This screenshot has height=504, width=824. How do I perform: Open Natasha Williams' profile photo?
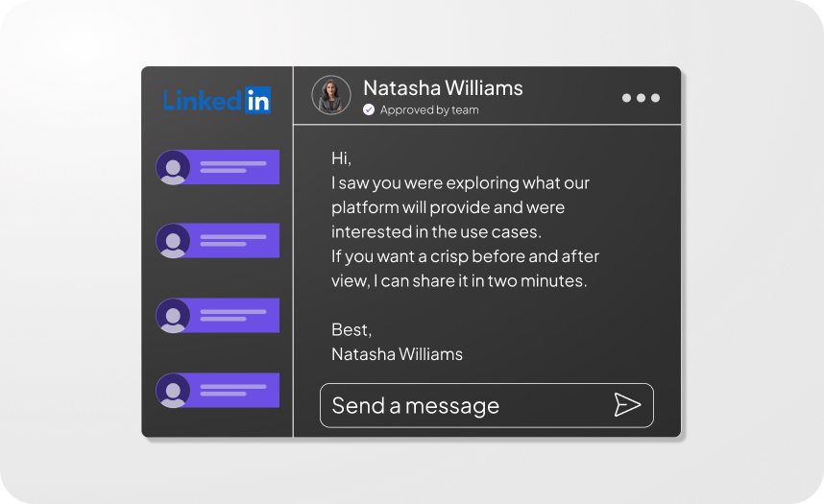tap(331, 96)
